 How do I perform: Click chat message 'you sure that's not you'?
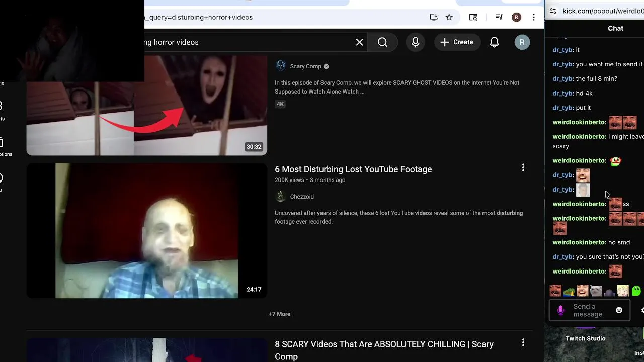point(610,257)
